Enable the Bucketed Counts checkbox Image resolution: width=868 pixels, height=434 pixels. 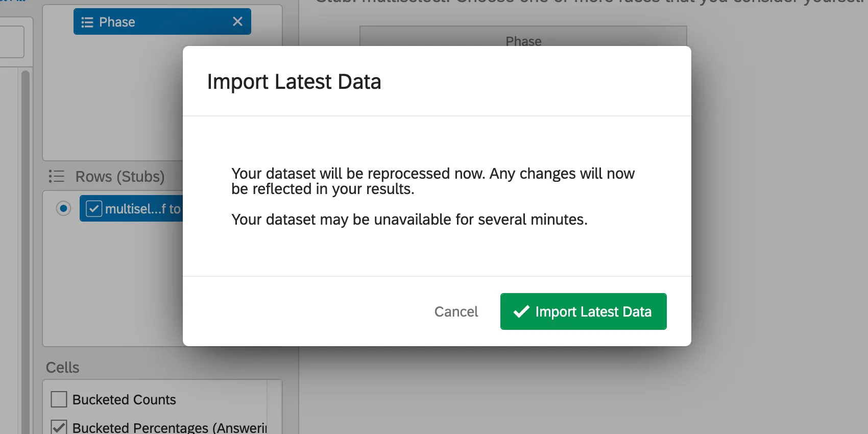[x=59, y=399]
